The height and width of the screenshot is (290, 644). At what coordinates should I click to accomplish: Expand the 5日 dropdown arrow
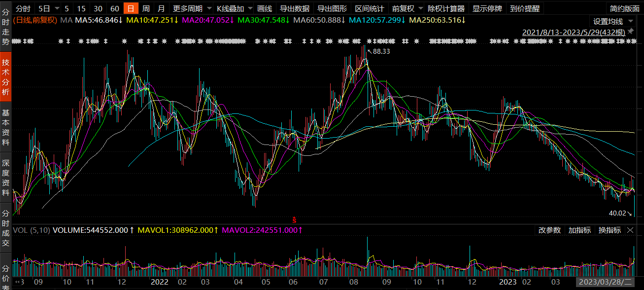coord(57,8)
